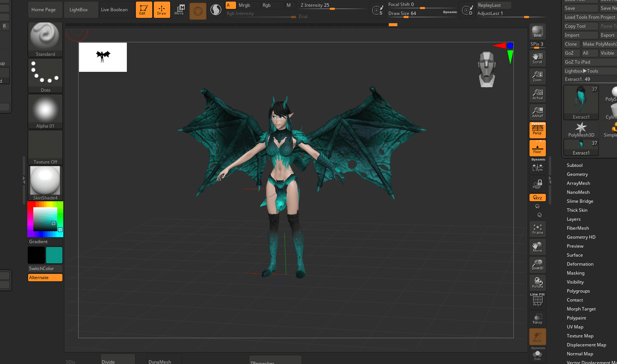Adjust the Z Intensity slider
This screenshot has height=364, width=617.
[333, 5]
